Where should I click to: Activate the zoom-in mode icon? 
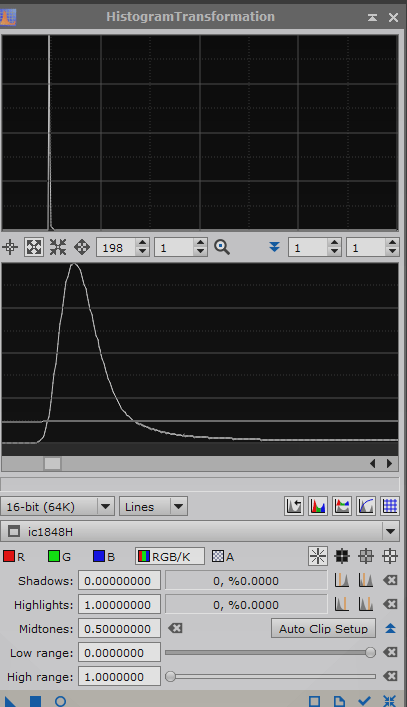(34, 247)
